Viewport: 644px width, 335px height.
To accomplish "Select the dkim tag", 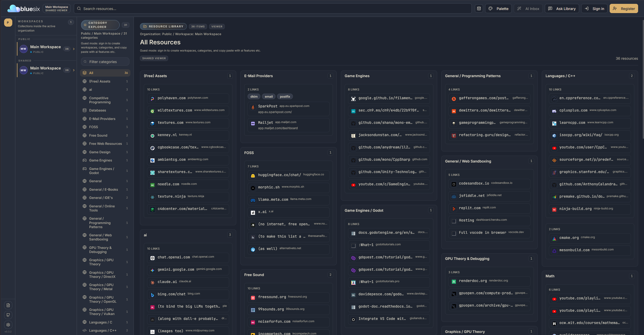I will click(x=254, y=97).
